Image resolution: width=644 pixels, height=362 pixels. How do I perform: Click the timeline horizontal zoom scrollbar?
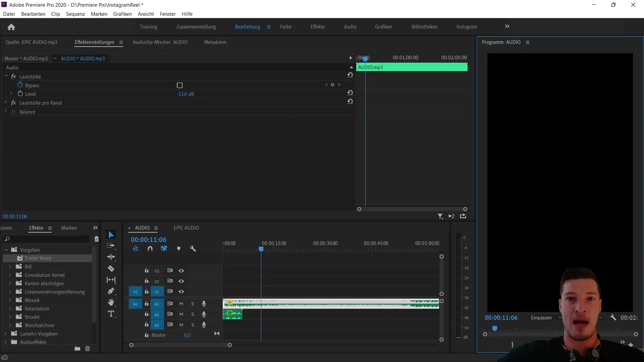point(180,345)
